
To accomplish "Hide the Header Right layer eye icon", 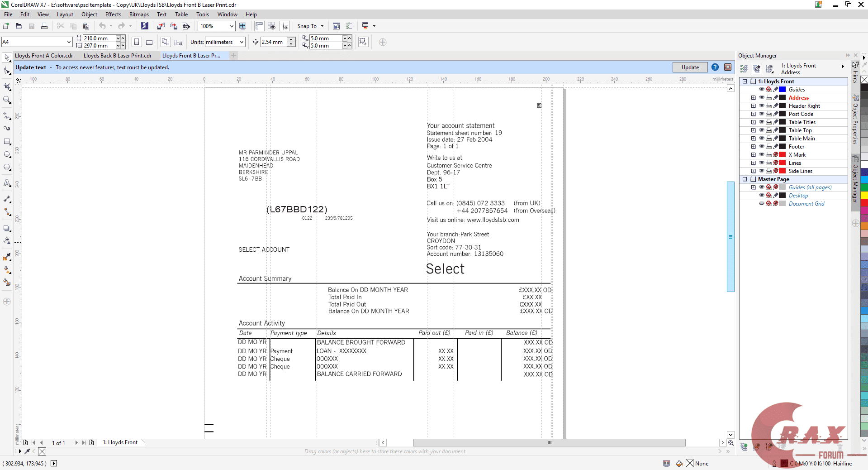I will 761,106.
